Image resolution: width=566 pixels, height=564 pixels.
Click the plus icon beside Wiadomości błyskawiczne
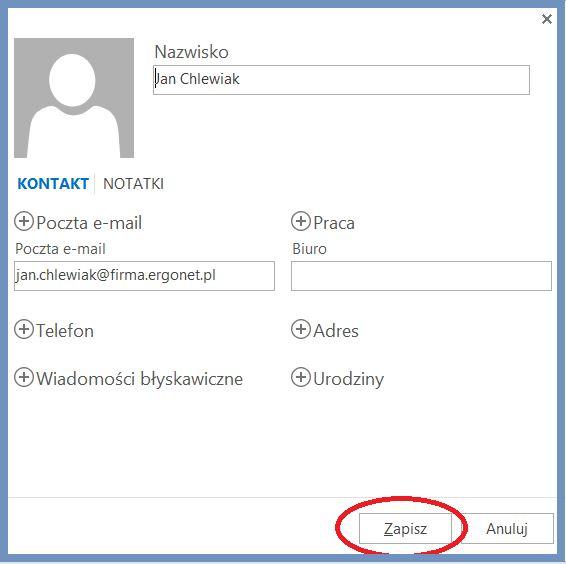24,377
